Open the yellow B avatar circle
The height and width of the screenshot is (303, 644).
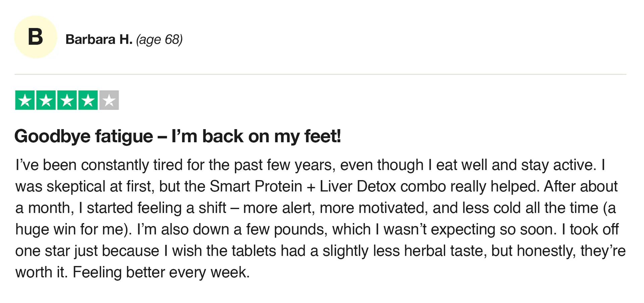point(36,37)
